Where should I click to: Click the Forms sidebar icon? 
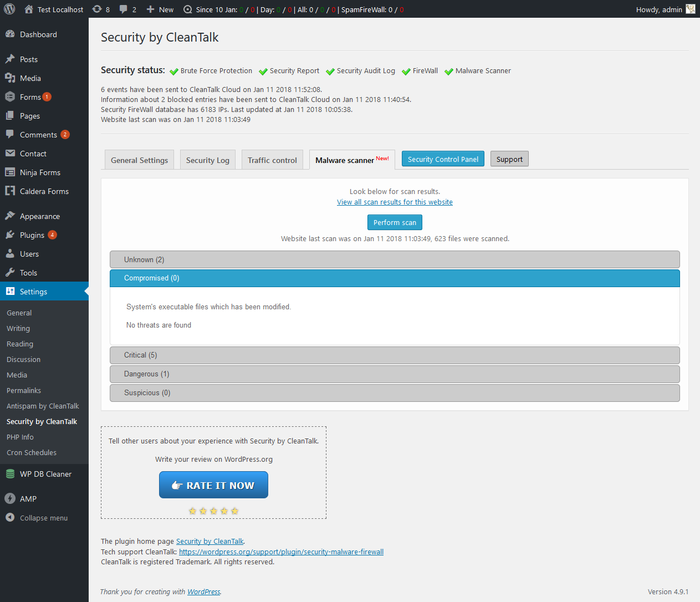coord(10,97)
